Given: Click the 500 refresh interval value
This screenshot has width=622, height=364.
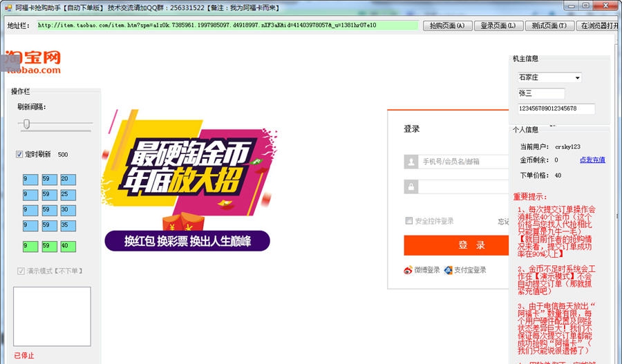Looking at the screenshot, I should click(x=63, y=155).
